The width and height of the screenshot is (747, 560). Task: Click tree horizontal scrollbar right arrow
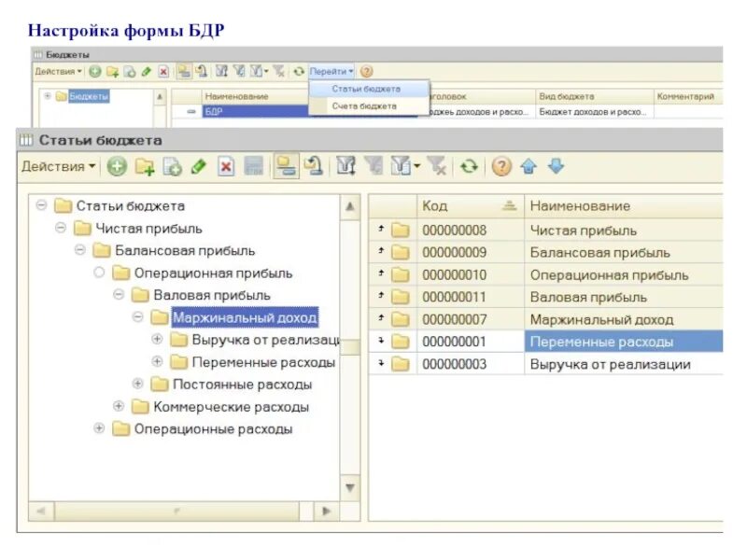pos(327,511)
